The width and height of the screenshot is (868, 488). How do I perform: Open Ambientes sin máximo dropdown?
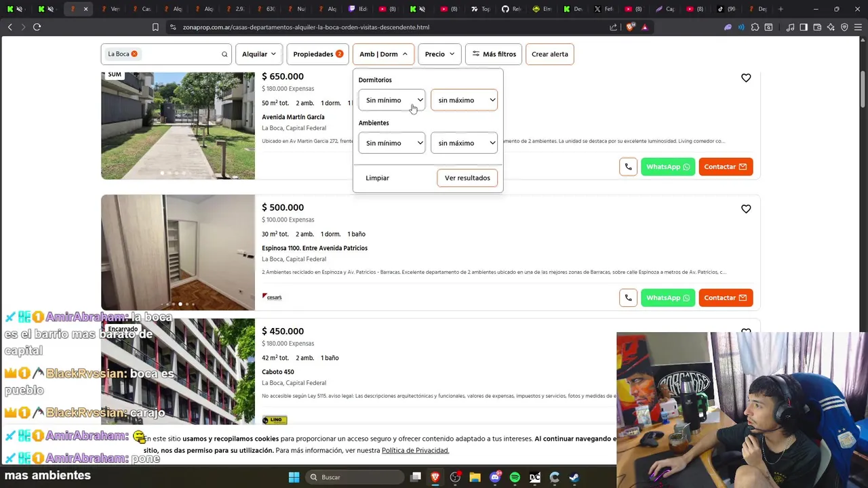[464, 143]
